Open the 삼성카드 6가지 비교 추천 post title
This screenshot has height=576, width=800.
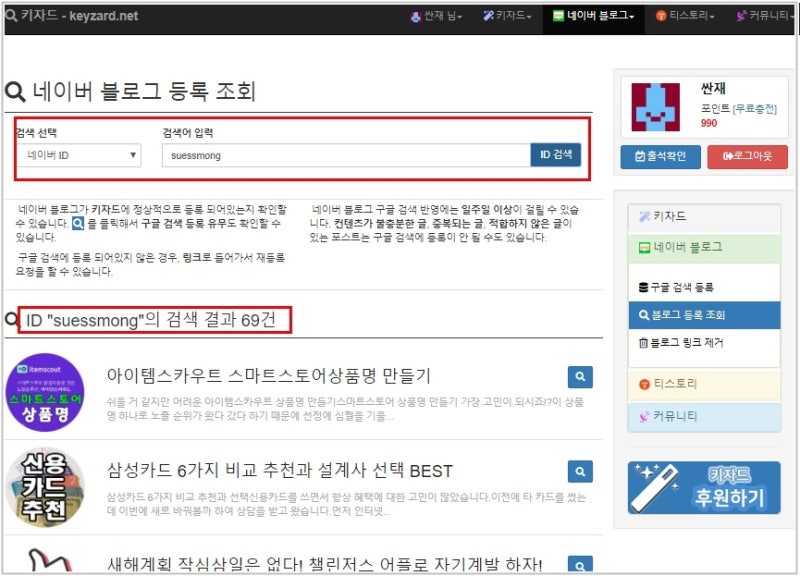(280, 471)
